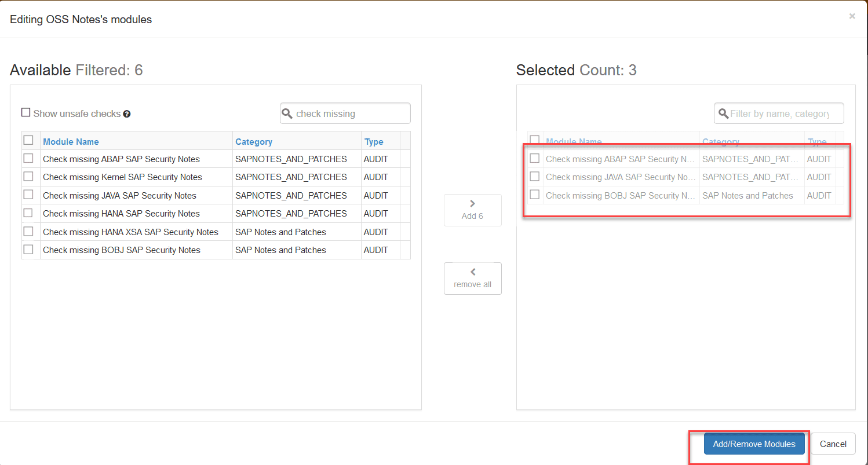
Task: Check the Check missing Kernel SAP Security Notes row
Action: (28, 177)
